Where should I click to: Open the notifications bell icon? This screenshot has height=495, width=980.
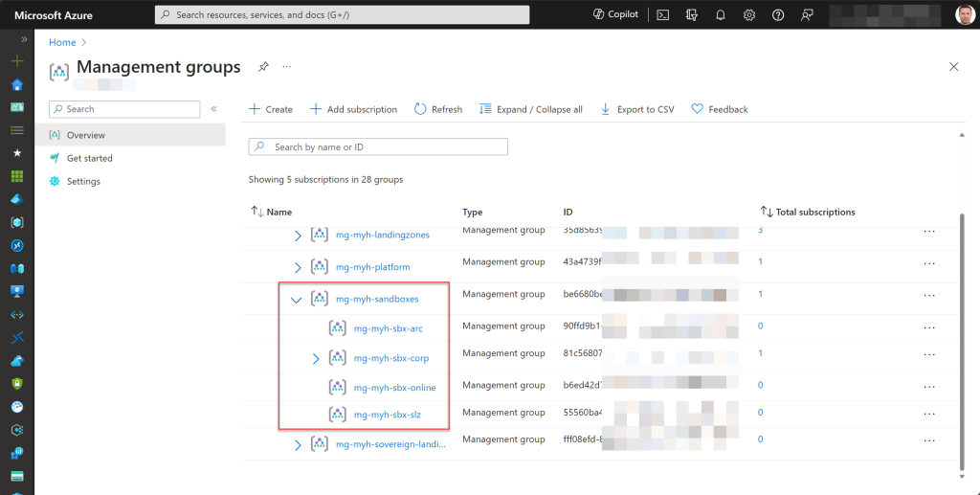[x=721, y=14]
